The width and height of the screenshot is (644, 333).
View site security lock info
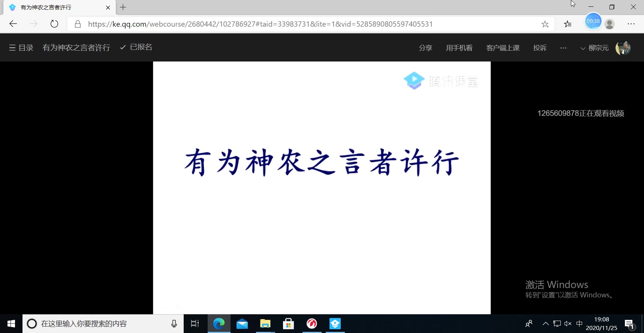(78, 24)
